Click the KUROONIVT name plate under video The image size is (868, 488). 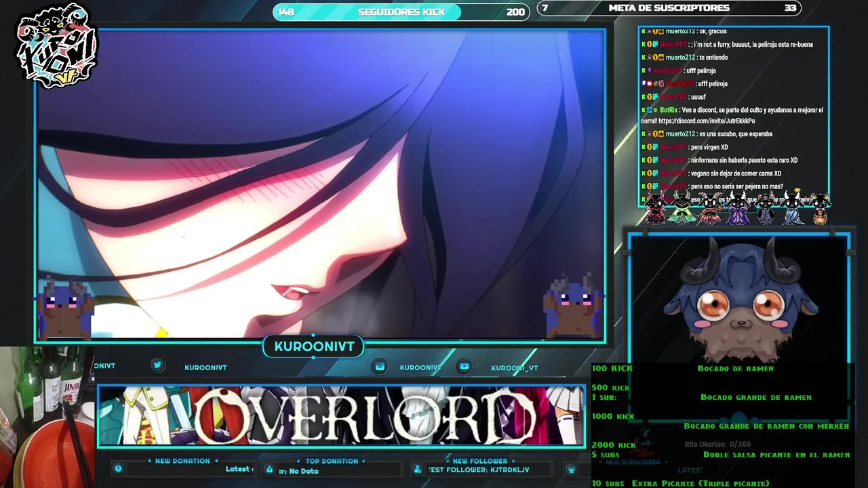[x=313, y=347]
